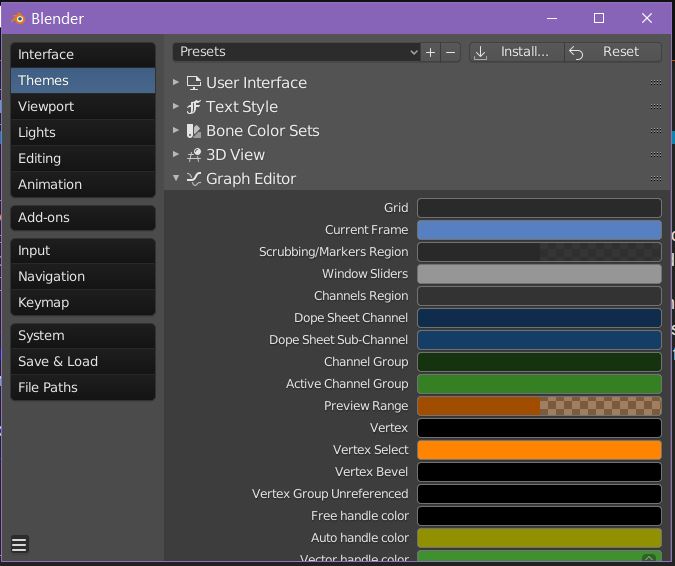Click grip dots on User Interface row
The width and height of the screenshot is (675, 566).
[x=656, y=83]
